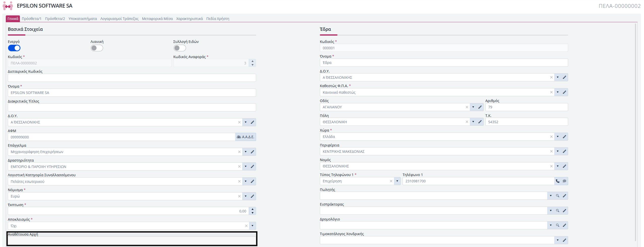The height and width of the screenshot is (247, 644).
Task: Open the Καθεστώς Φ.Π.Α. dropdown
Action: tap(558, 92)
